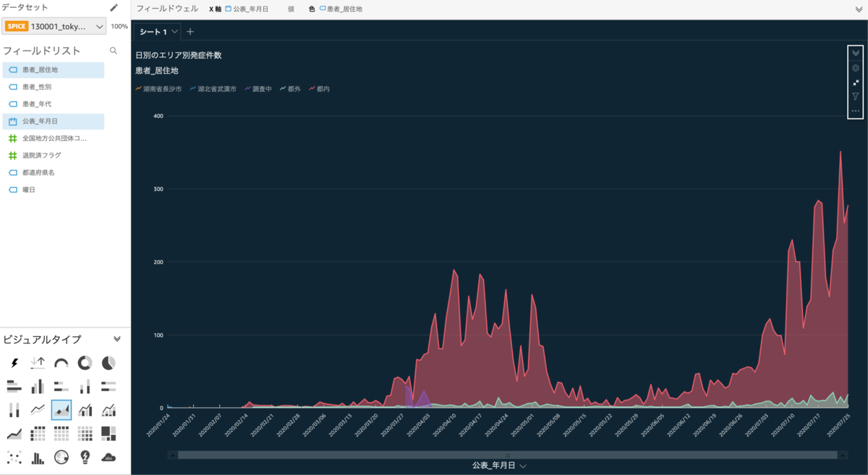Collapse the visual on-visual menu chevron
Viewport: 868px width, 475px height.
(856, 53)
